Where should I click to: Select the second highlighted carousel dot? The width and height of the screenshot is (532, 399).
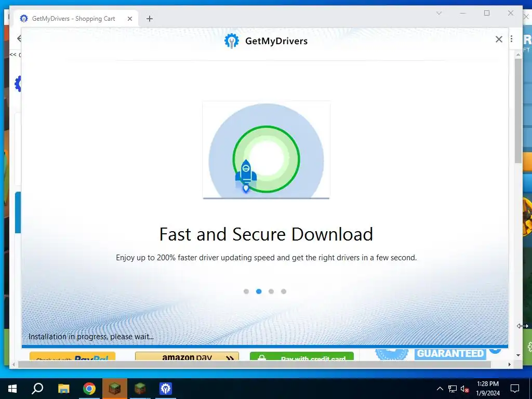pos(259,291)
